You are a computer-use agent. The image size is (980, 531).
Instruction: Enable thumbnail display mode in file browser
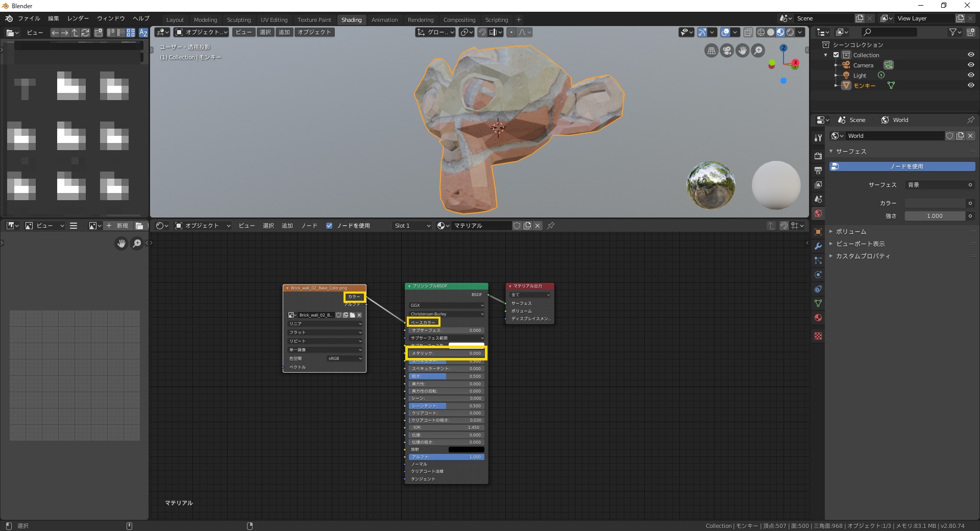(x=131, y=32)
